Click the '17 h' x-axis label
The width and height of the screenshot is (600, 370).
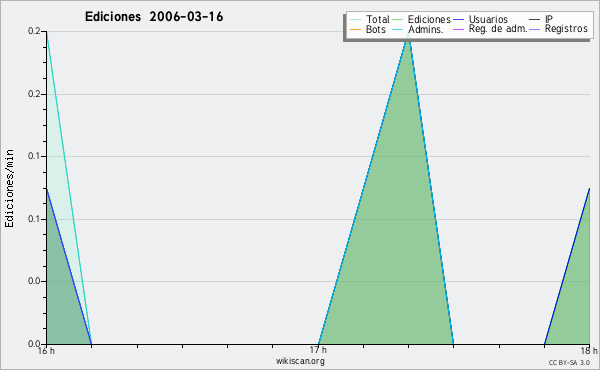pyautogui.click(x=318, y=350)
